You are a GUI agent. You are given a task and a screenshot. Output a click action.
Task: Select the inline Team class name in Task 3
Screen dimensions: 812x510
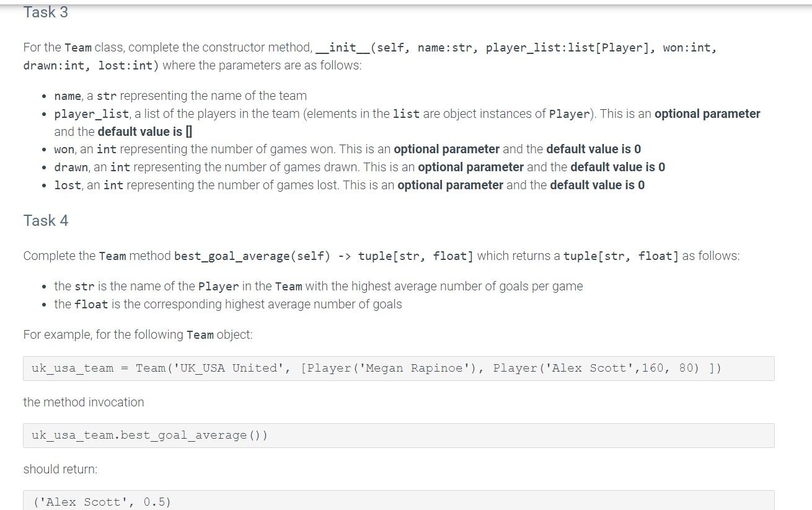point(77,47)
